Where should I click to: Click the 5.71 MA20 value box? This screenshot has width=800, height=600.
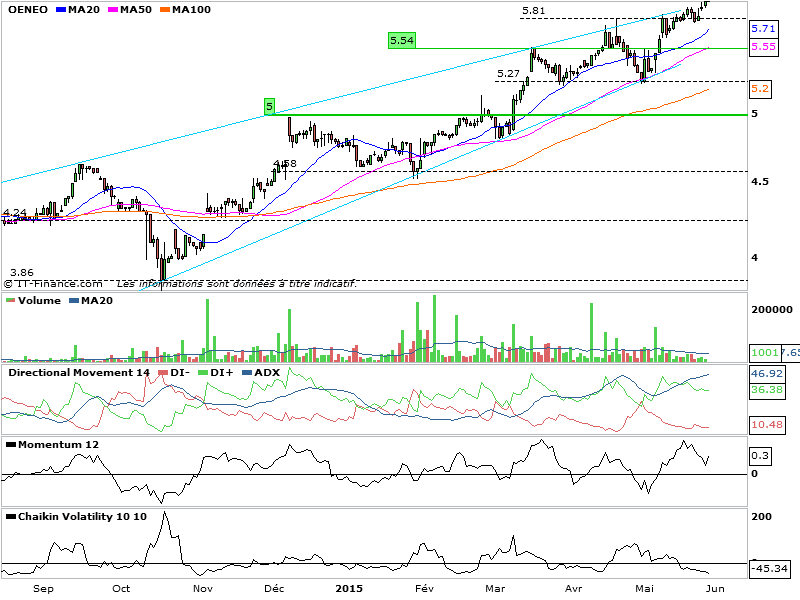pos(763,29)
